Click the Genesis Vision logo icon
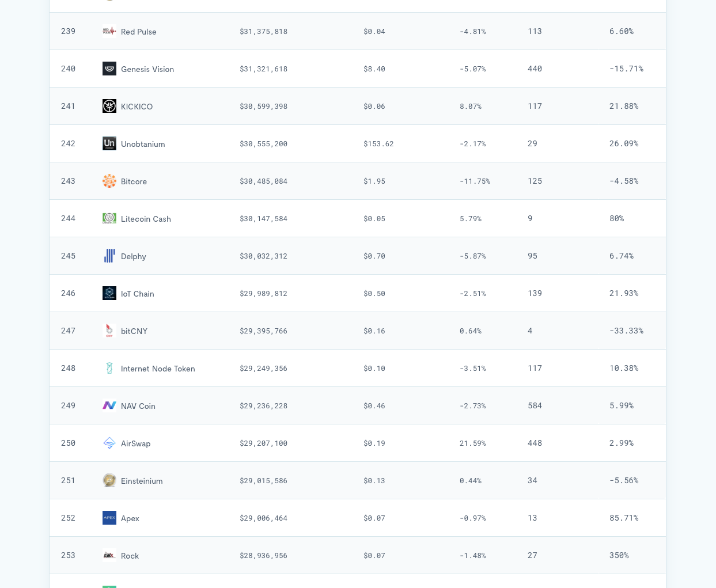The image size is (716, 588). (109, 69)
